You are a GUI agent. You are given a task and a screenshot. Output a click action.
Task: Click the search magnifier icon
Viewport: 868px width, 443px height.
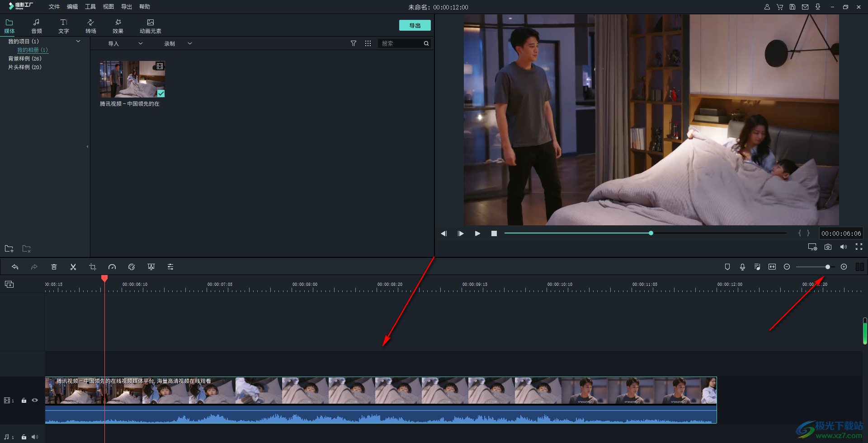[x=426, y=43]
